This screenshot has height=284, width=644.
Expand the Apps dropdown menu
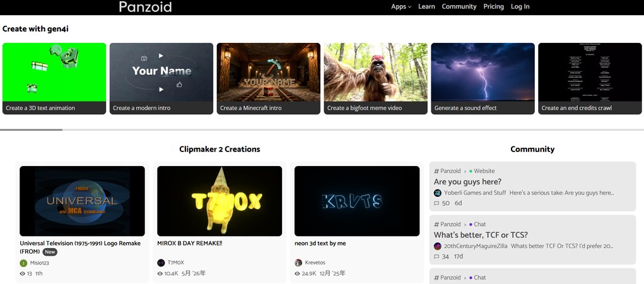(401, 6)
